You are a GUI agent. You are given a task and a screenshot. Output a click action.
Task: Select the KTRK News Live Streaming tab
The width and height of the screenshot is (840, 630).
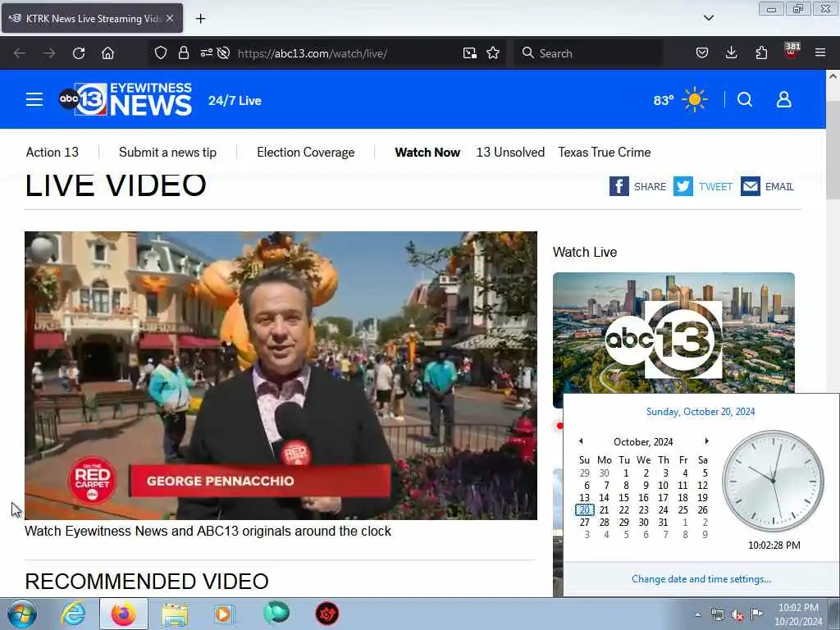tap(92, 18)
